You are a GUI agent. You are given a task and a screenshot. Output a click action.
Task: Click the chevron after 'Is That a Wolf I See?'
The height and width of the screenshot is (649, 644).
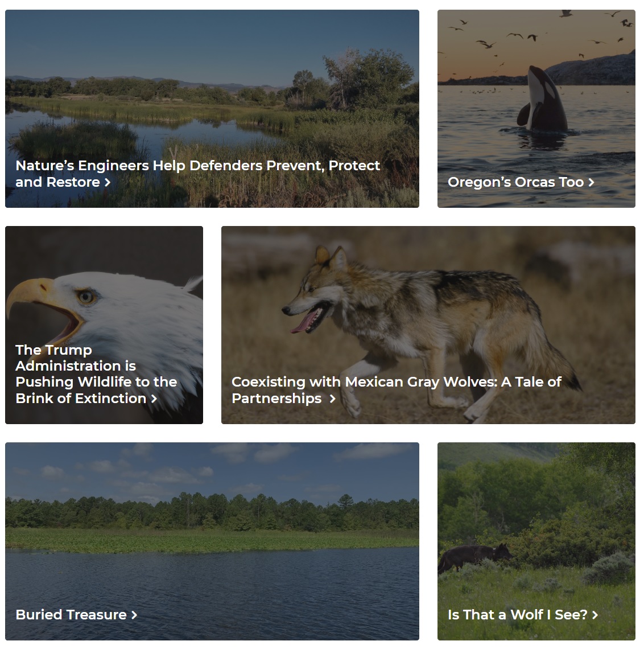595,615
